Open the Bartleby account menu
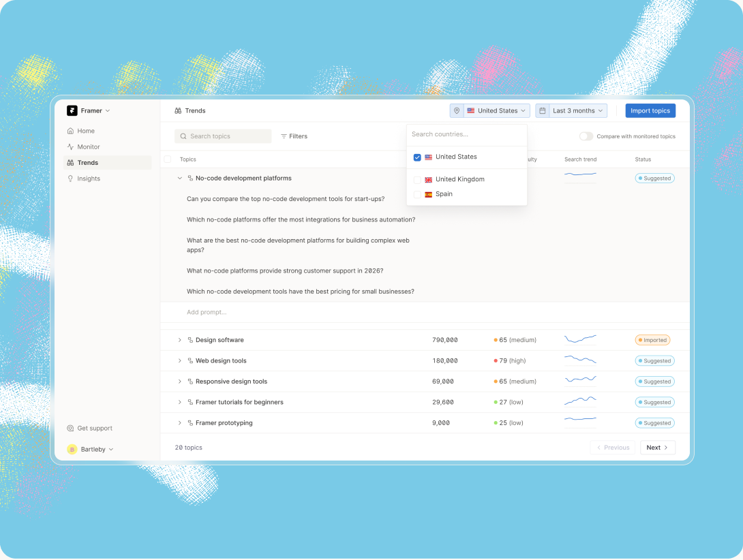 [x=91, y=449]
